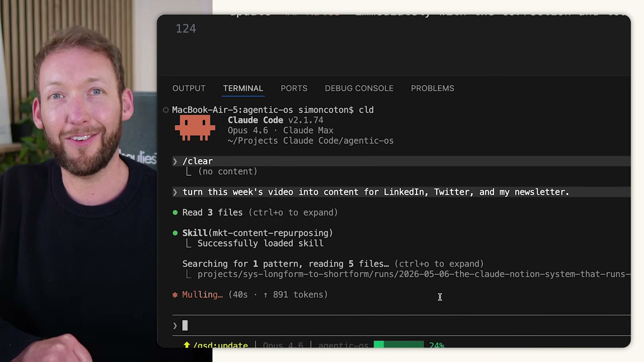Switch to the OUTPUT panel tab
Image resolution: width=644 pixels, height=362 pixels.
(x=189, y=88)
